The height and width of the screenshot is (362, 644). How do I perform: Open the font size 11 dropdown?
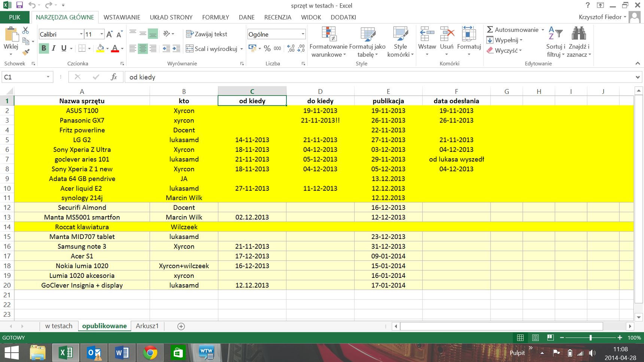(101, 34)
